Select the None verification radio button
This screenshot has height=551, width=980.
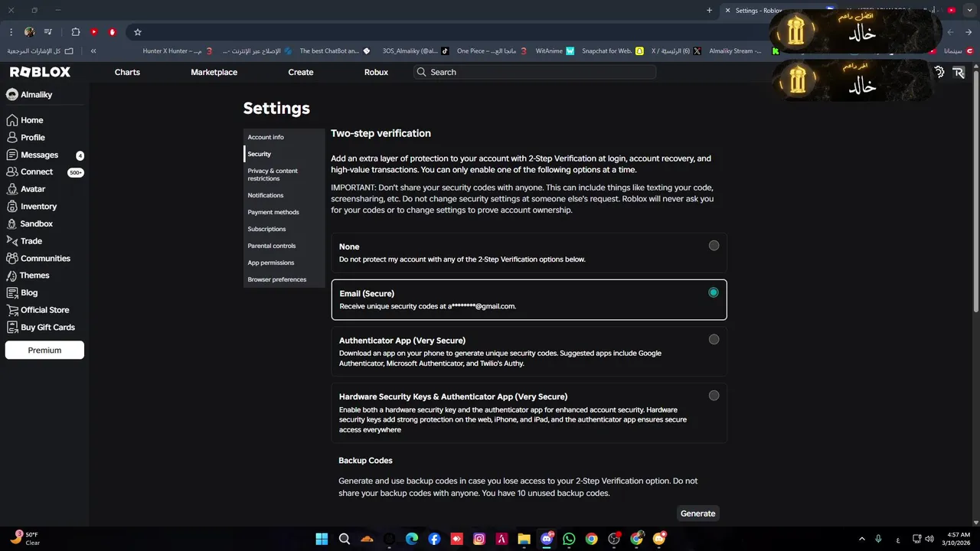tap(714, 246)
